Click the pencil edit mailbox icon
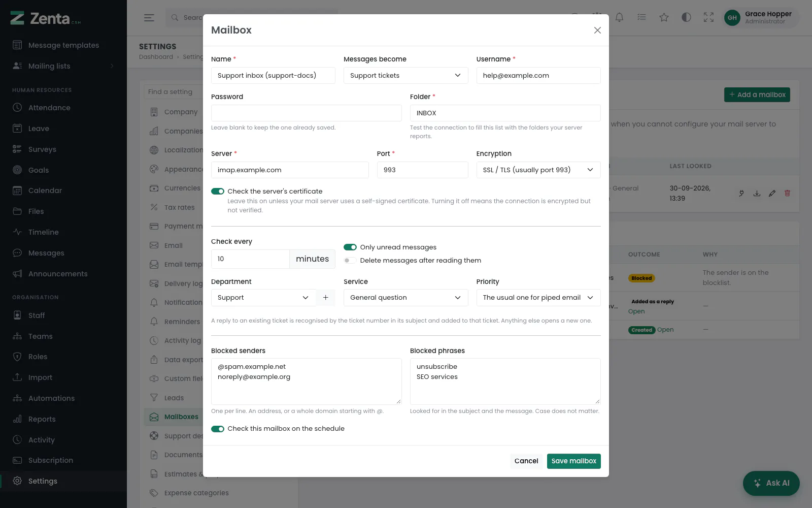Viewport: 812px width, 508px height. click(772, 193)
